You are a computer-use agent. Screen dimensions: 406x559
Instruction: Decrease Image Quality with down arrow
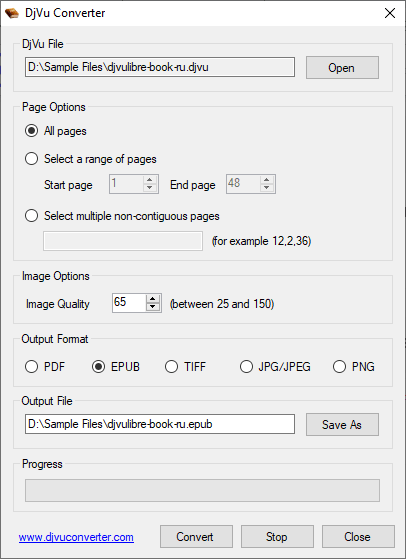coord(153,307)
